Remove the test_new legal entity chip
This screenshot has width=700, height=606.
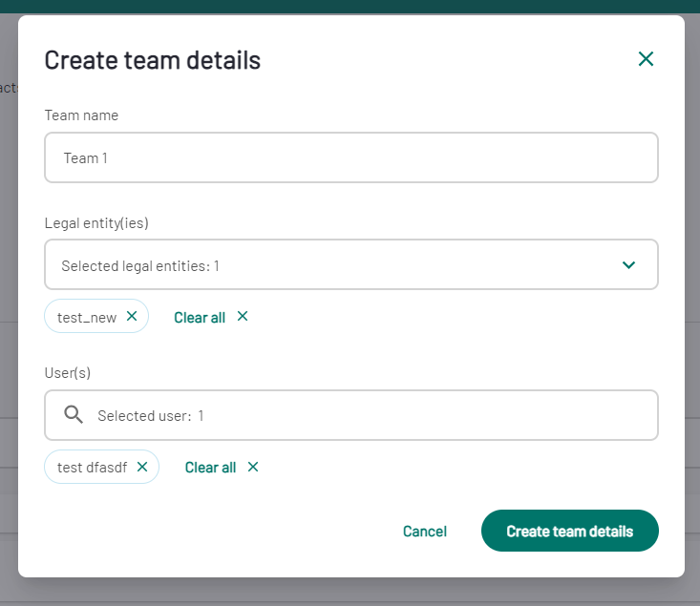click(x=132, y=316)
